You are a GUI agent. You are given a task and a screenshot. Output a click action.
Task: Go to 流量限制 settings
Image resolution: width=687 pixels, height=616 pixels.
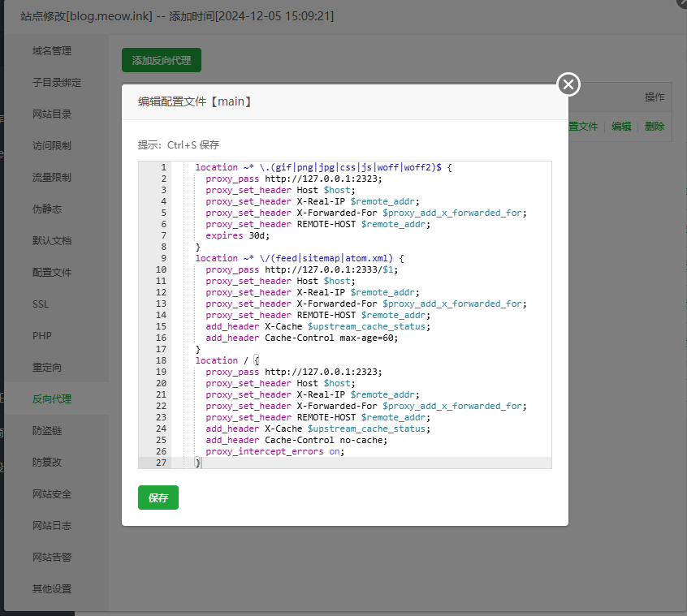coord(52,178)
